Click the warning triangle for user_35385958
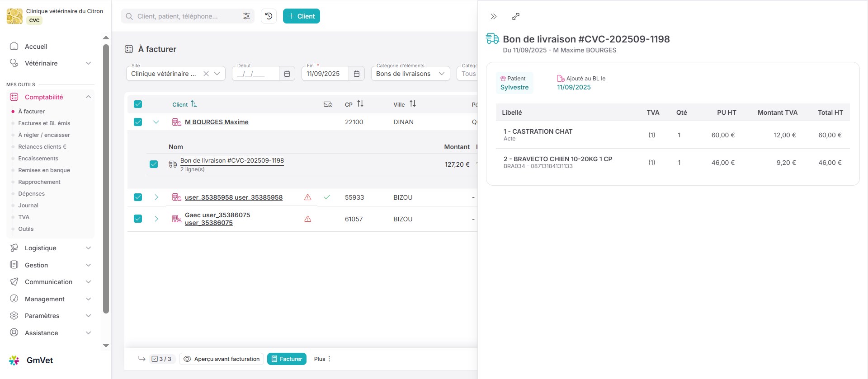The image size is (868, 379). click(x=307, y=197)
